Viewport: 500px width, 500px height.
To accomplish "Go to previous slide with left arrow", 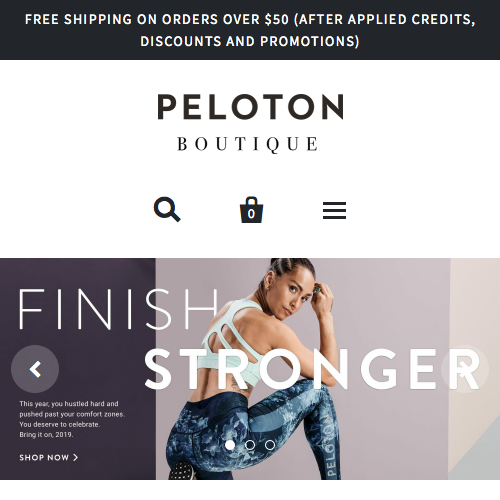I will [35, 369].
